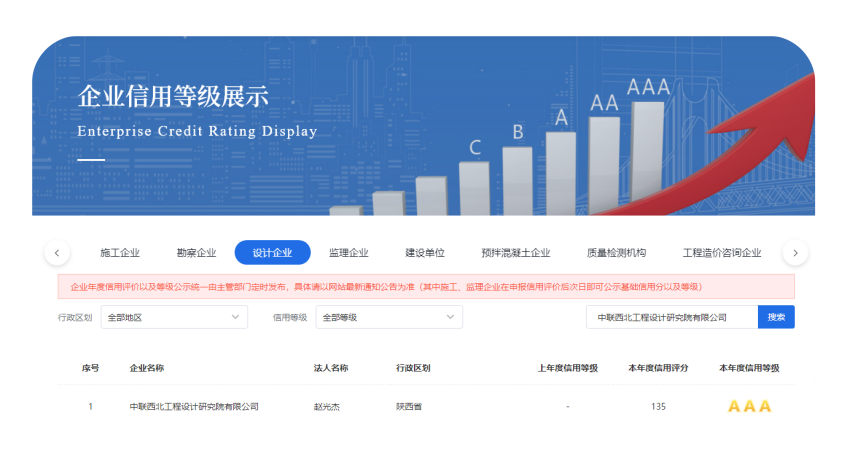Switch to the 施工企业 tab
The image size is (847, 452).
click(120, 253)
